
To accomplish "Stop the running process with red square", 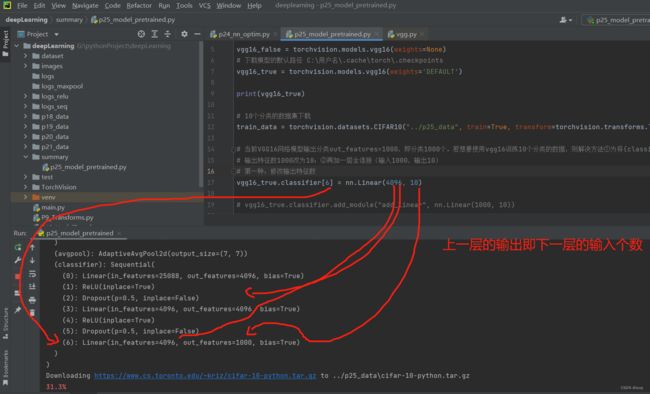I will [18, 276].
